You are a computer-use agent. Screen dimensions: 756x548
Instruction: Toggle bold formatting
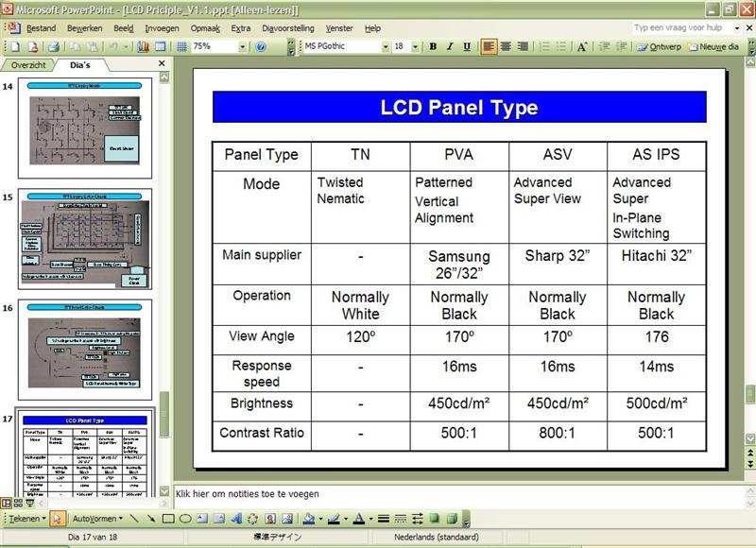click(x=433, y=46)
